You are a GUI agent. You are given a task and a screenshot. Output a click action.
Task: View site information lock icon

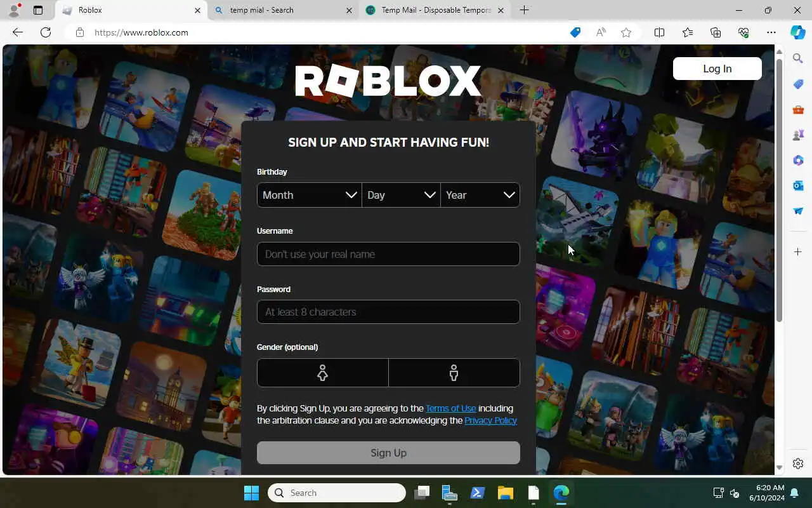click(80, 32)
